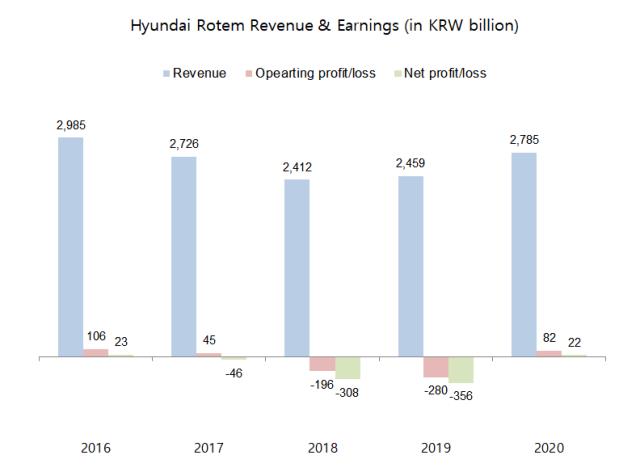Click the 'Net profit/loss' legend label
This screenshot has width=640, height=472.
(x=445, y=73)
